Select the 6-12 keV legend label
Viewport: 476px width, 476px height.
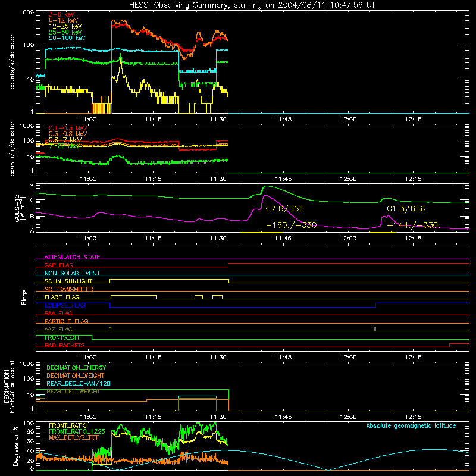(x=64, y=20)
